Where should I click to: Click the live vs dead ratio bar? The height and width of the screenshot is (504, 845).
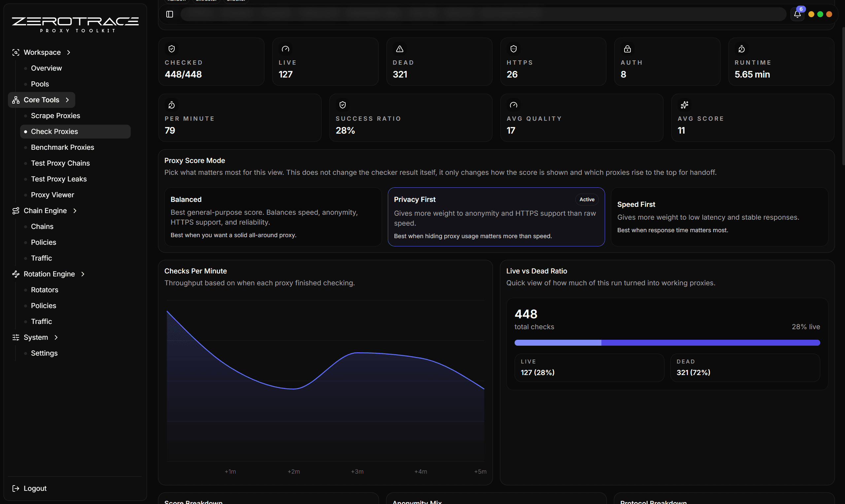[667, 343]
